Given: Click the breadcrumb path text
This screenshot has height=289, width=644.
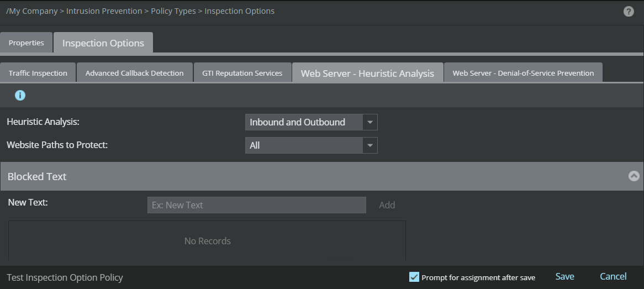Looking at the screenshot, I should (140, 11).
